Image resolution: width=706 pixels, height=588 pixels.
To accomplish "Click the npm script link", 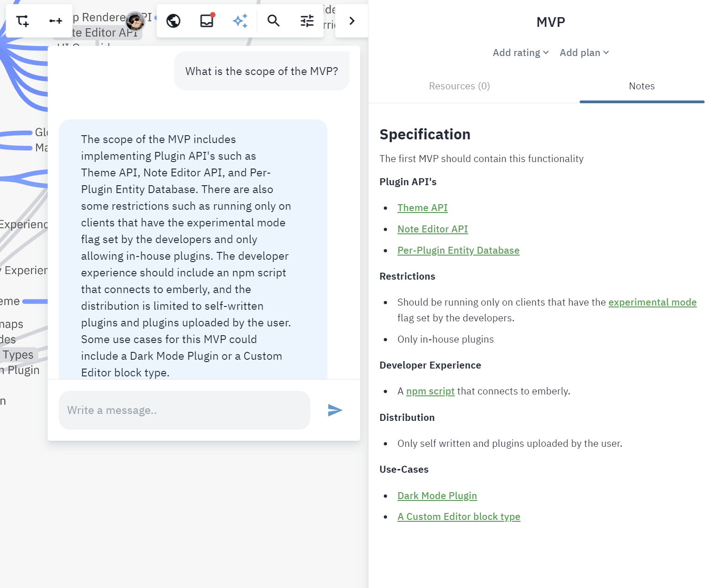I will pos(431,391).
